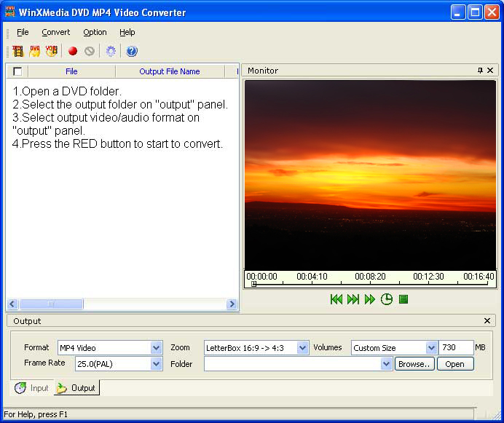Click the previous chapter green playback icon

point(336,299)
